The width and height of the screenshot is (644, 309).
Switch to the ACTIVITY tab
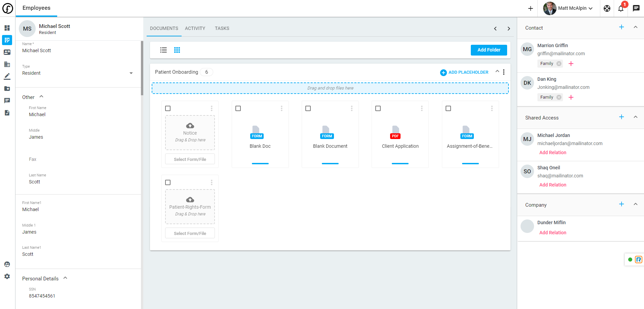[195, 28]
